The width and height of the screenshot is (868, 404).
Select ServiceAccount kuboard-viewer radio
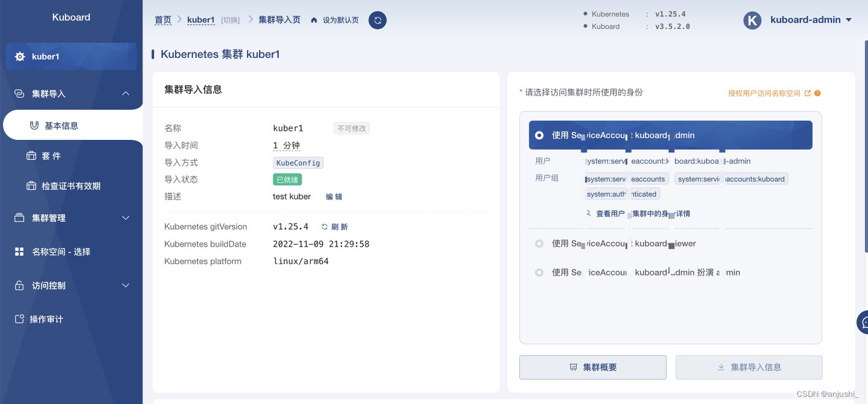click(x=539, y=244)
